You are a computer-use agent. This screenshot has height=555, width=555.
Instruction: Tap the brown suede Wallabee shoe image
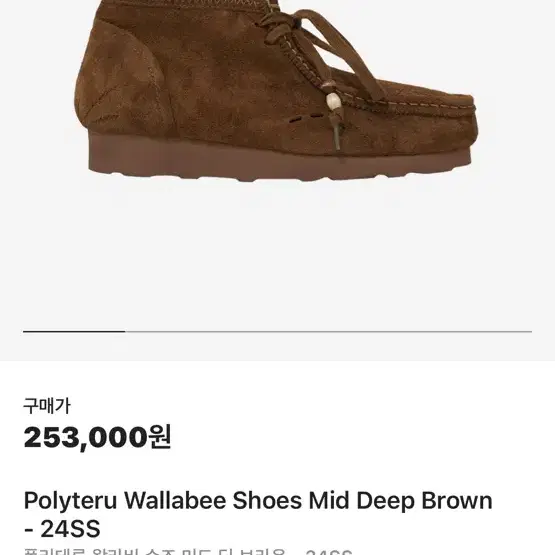(x=276, y=90)
